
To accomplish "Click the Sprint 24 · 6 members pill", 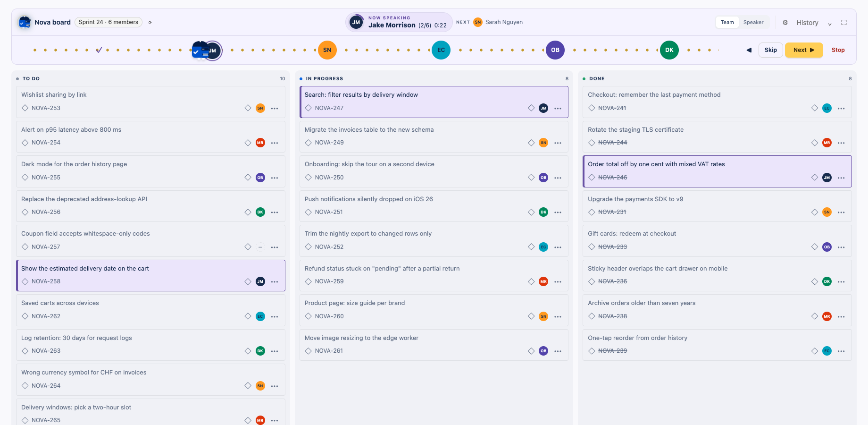I will [x=108, y=22].
